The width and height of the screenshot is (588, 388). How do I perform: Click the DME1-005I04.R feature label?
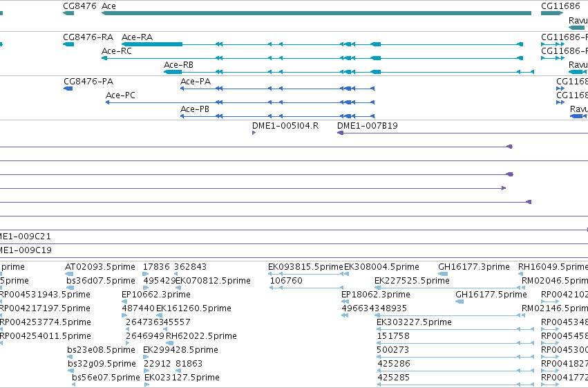pyautogui.click(x=285, y=126)
